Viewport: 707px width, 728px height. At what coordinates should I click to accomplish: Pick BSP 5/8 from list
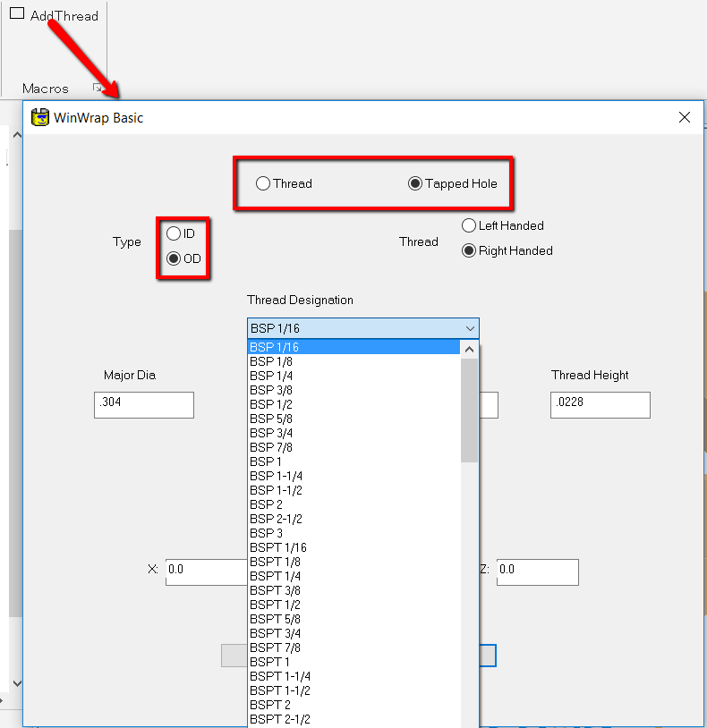pyautogui.click(x=354, y=419)
